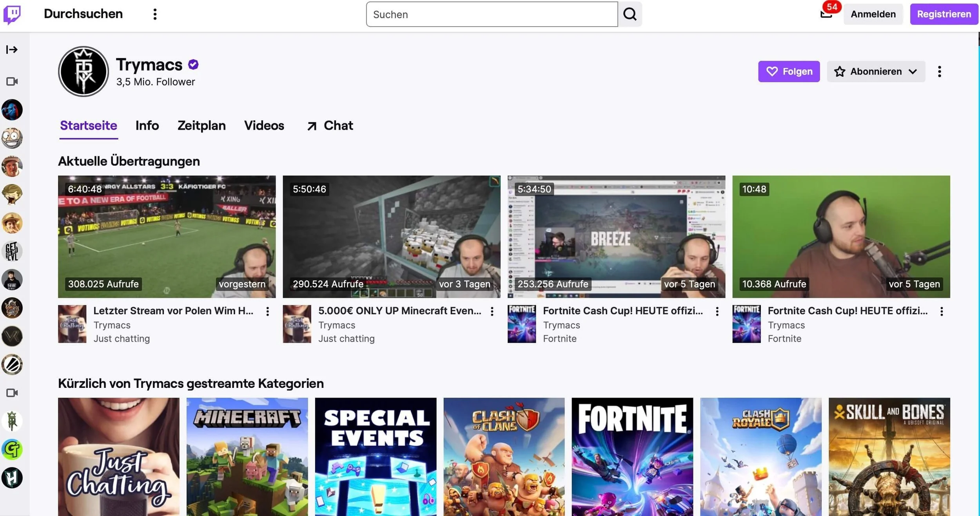Open the notifications inbox with 54 badge
The image size is (980, 516).
826,14
